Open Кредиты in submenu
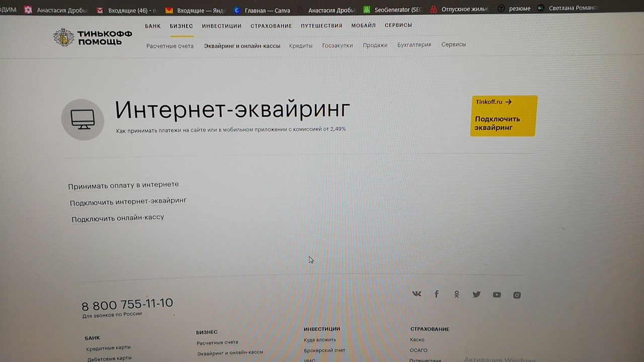This screenshot has width=644, height=362. [x=301, y=46]
